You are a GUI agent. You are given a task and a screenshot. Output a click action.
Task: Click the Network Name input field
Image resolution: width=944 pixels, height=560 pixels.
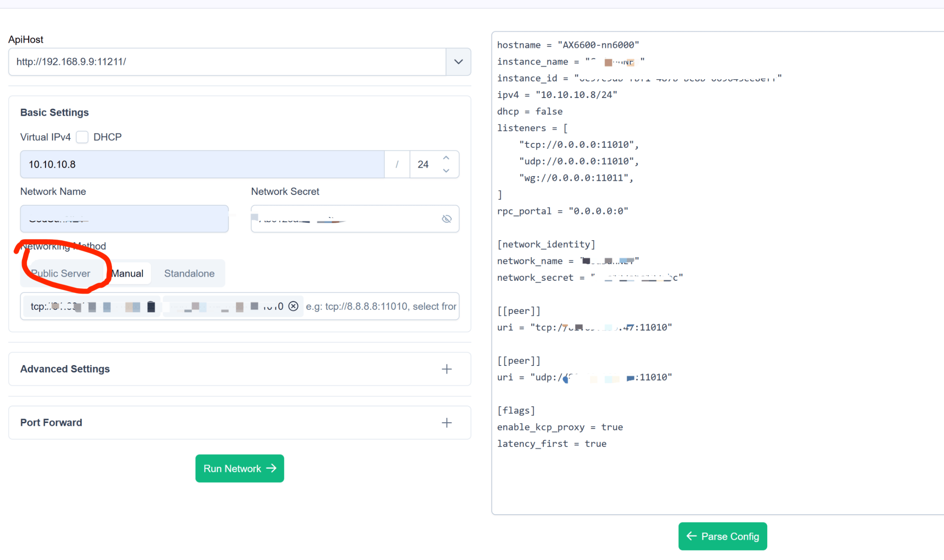pyautogui.click(x=124, y=219)
